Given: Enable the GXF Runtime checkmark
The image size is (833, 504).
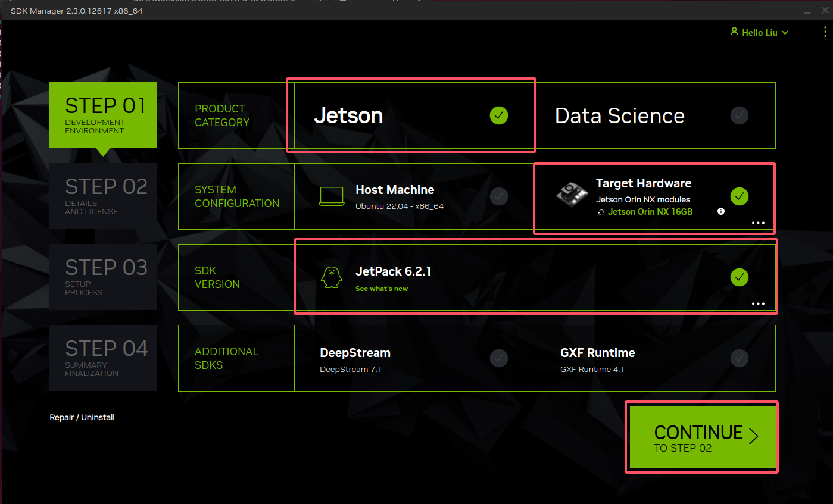Looking at the screenshot, I should pyautogui.click(x=740, y=358).
